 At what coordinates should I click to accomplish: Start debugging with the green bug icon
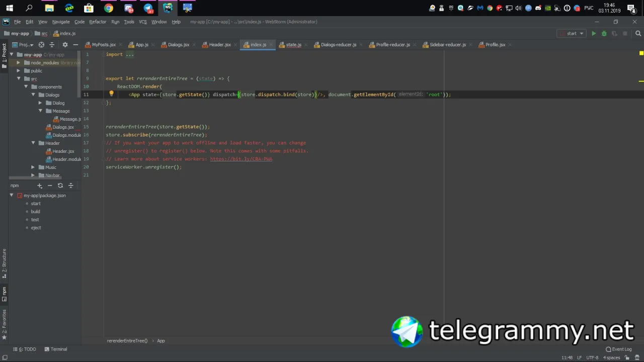click(x=604, y=34)
